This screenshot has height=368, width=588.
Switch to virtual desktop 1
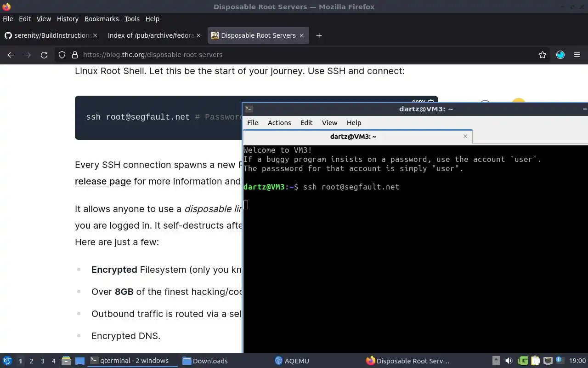tap(20, 361)
